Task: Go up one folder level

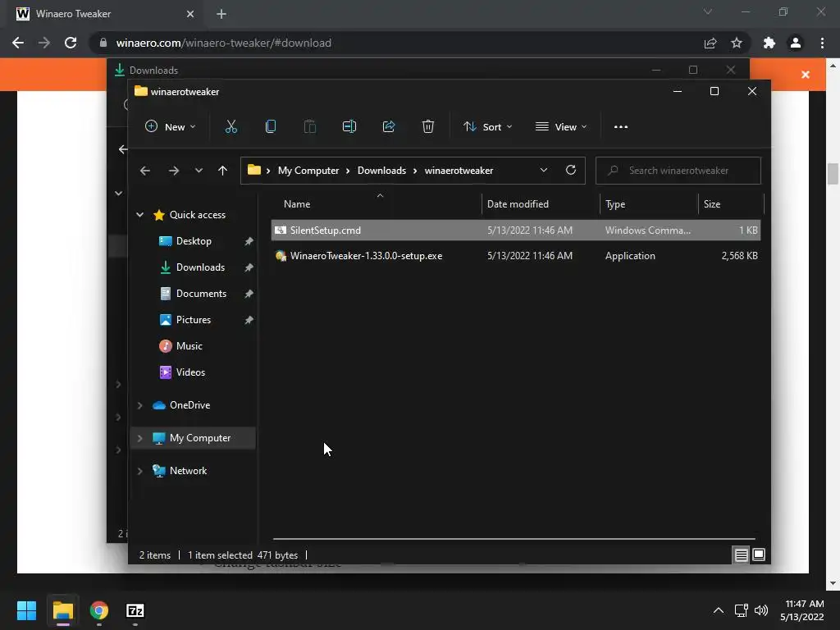Action: tap(223, 171)
